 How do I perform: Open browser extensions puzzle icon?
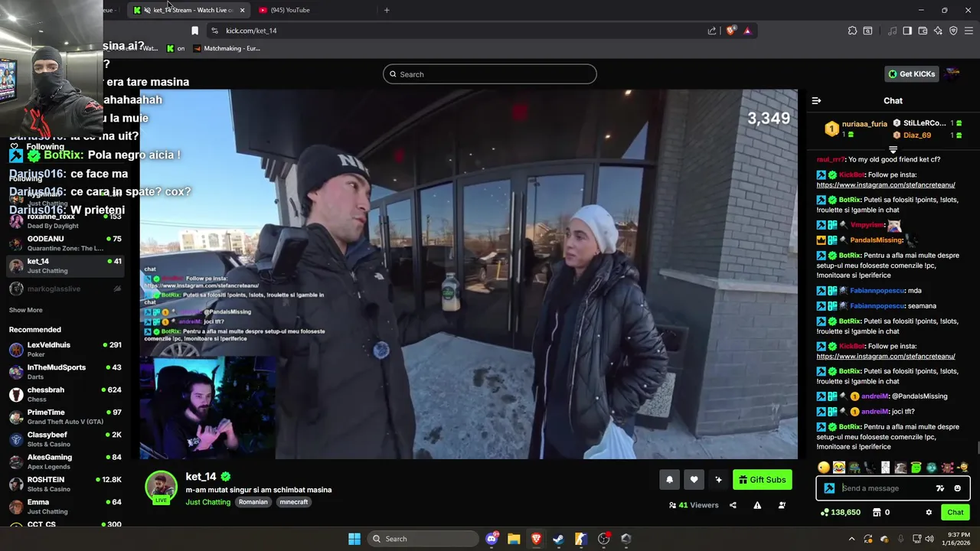coord(852,31)
